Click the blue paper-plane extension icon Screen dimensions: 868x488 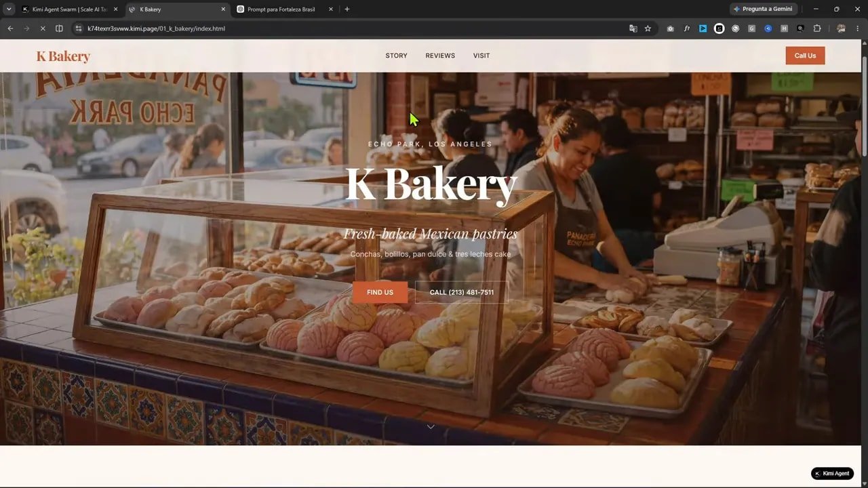pyautogui.click(x=703, y=28)
